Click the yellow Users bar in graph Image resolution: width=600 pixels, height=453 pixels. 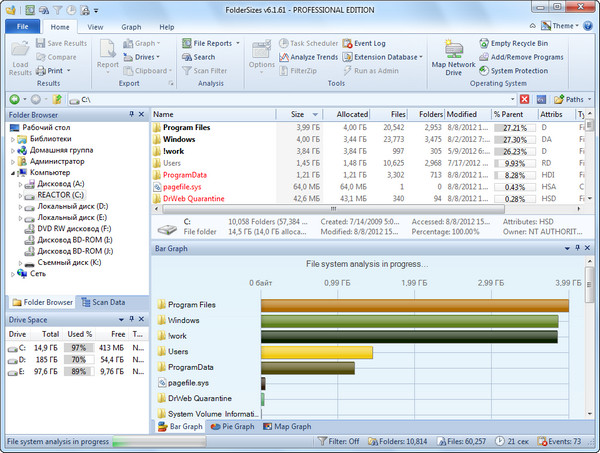coord(316,352)
